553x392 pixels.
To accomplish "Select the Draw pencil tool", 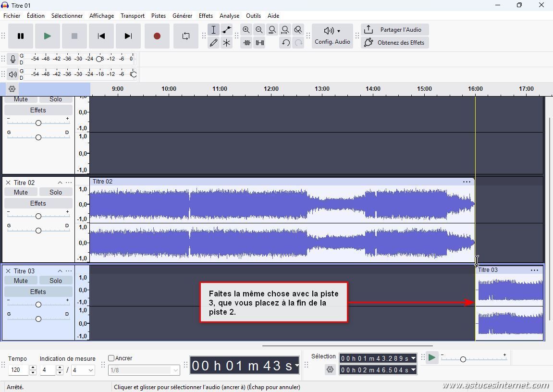I will click(213, 43).
